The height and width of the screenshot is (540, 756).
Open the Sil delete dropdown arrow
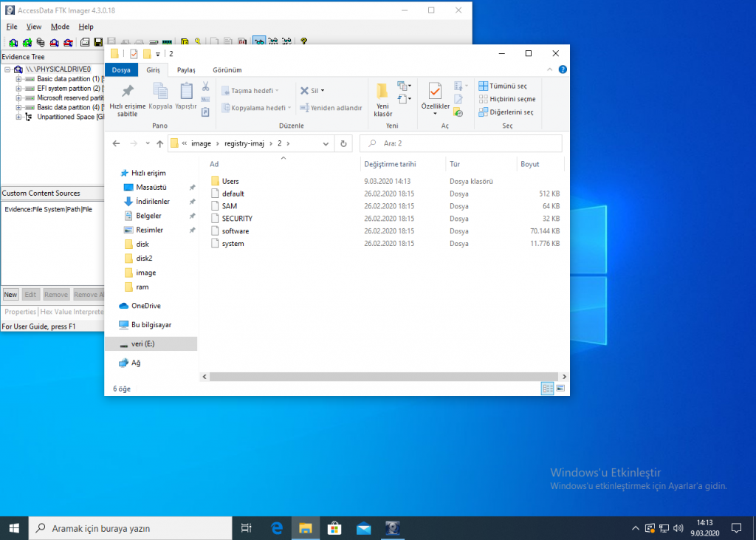[323, 91]
